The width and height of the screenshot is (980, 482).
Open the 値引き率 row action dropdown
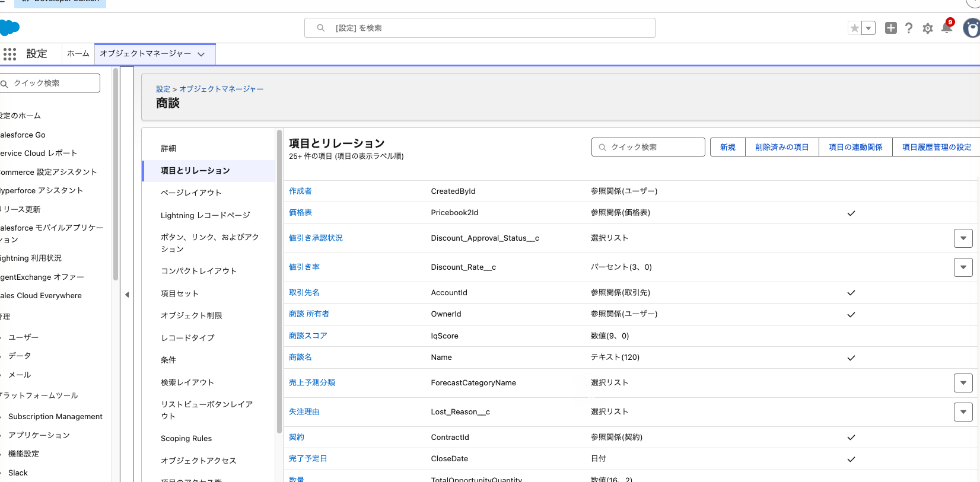(963, 267)
